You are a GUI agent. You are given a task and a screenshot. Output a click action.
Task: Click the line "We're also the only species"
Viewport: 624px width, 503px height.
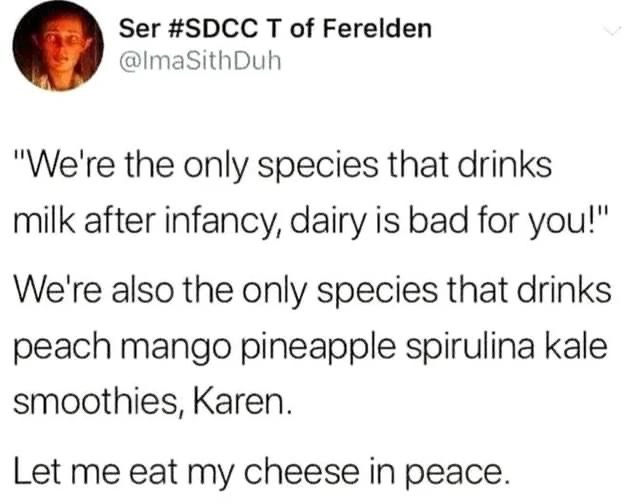tap(312, 289)
